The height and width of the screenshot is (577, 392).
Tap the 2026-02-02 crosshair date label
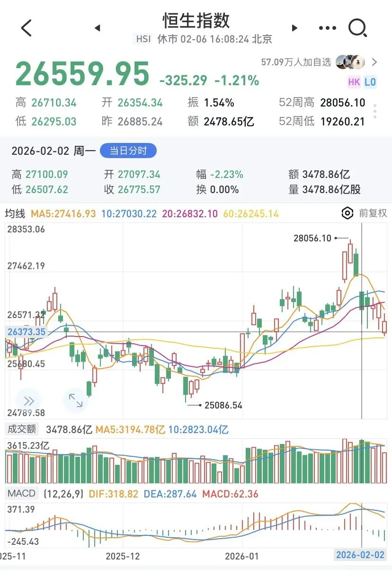(360, 555)
